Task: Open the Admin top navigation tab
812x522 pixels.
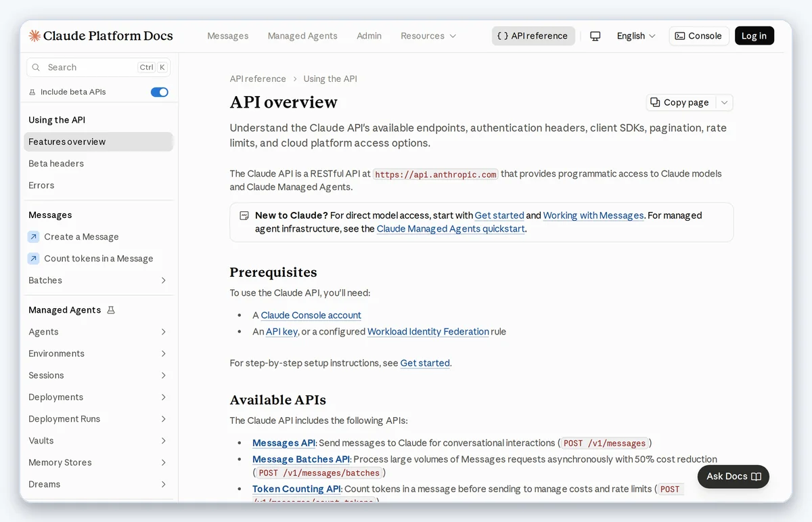Action: coord(369,36)
